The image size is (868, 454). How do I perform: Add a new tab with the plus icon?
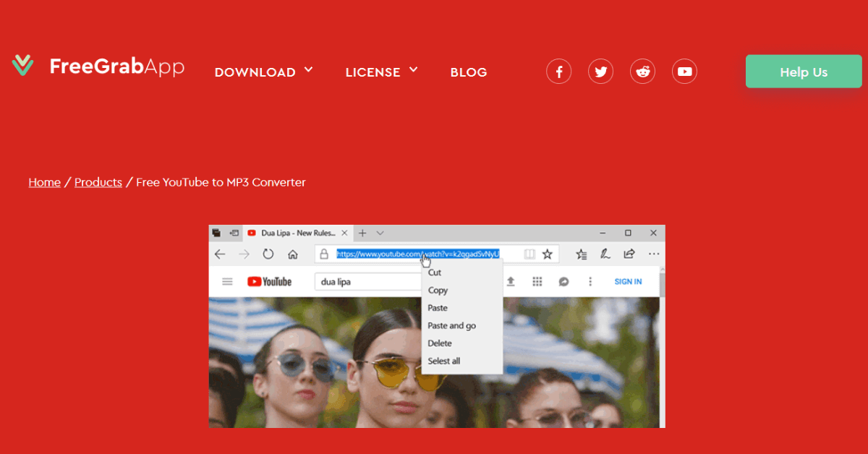tap(363, 233)
